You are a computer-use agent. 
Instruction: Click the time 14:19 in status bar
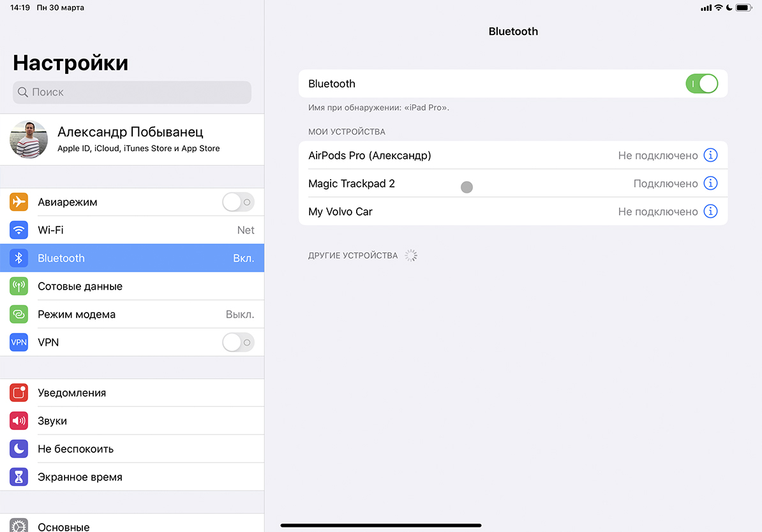coord(20,8)
